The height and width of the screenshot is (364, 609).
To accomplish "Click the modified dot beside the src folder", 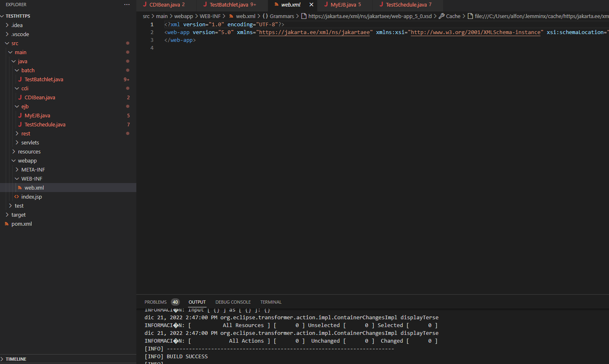I will [x=127, y=43].
